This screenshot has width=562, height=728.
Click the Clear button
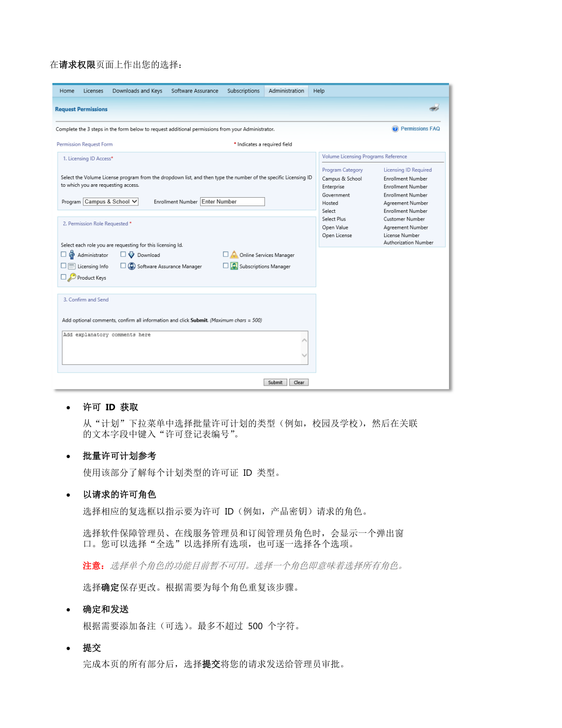[x=299, y=382]
